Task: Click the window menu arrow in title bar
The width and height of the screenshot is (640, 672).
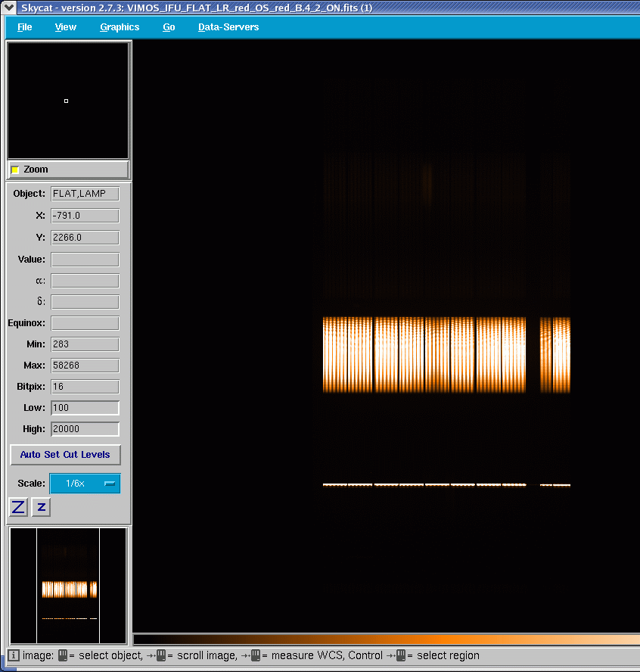Action: pyautogui.click(x=8, y=8)
